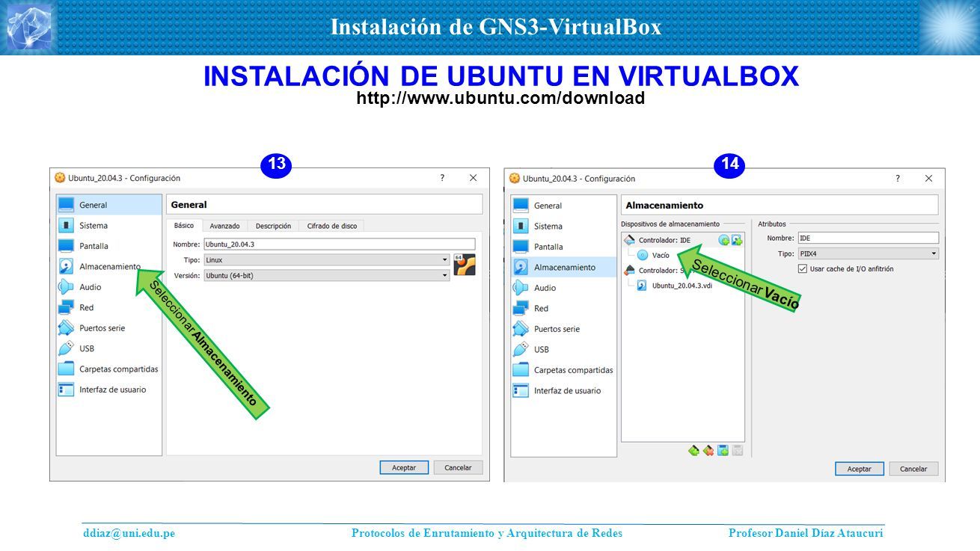The height and width of the screenshot is (551, 980).
Task: Click add attachment icon below storage tree
Action: pos(723,450)
